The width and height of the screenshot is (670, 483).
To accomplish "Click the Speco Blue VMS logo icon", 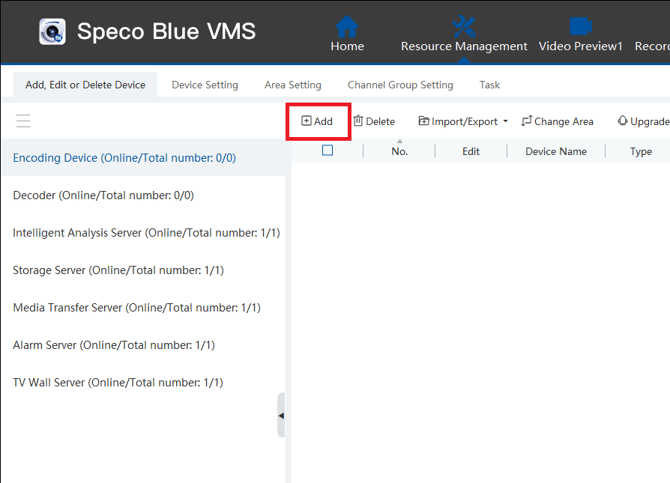I will 52,32.
